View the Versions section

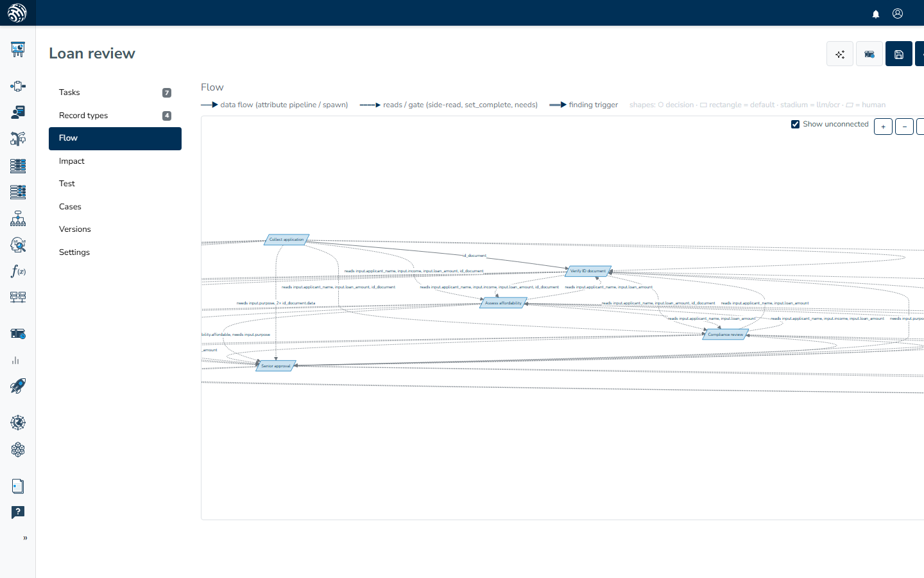click(115, 229)
